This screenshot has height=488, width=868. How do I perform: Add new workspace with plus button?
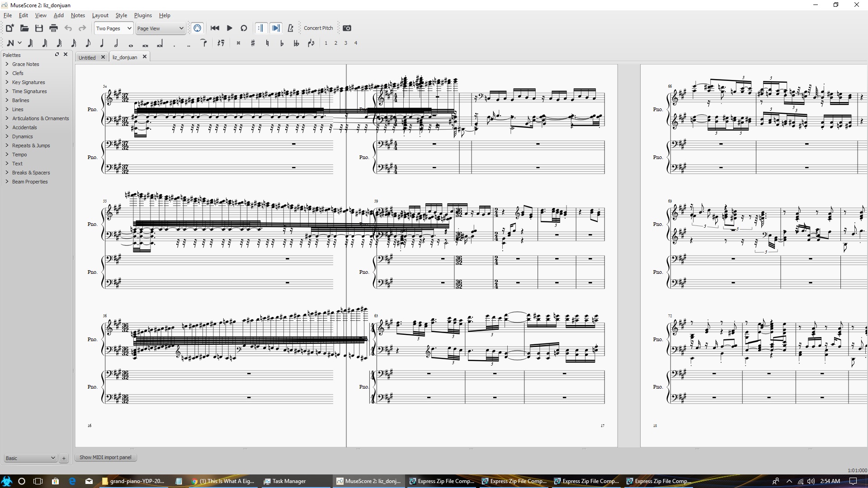coord(64,458)
